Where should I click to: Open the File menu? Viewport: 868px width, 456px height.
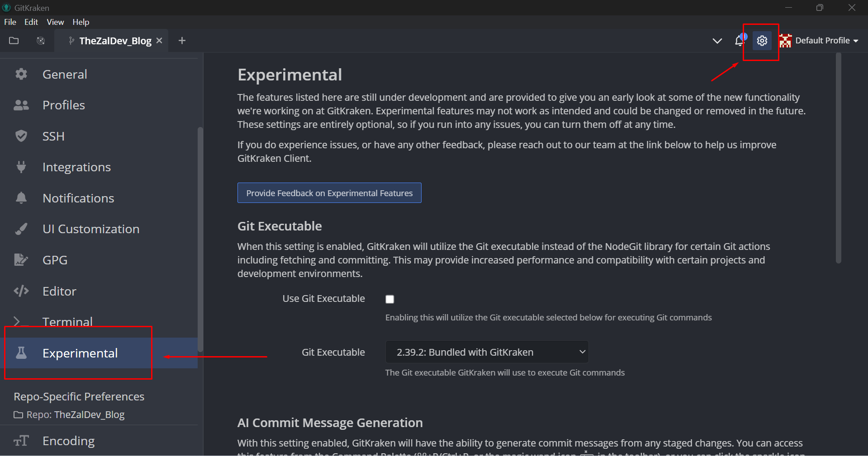[10, 22]
